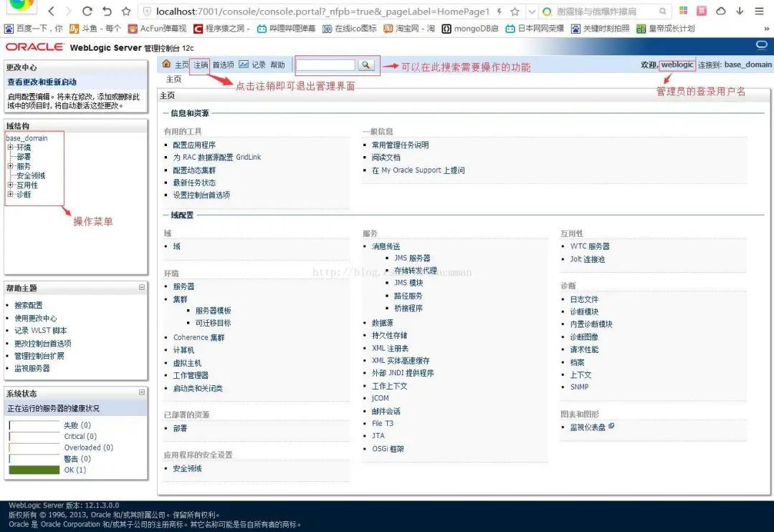Click the Oracle logo in the header
The height and width of the screenshot is (532, 774).
click(34, 47)
